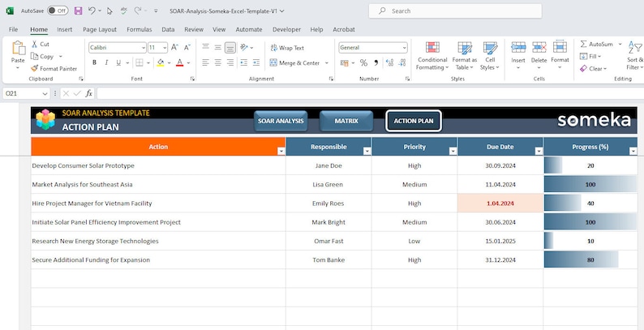Go to the SOAR ANALYSIS sheet button
Viewport: 644px width, 330px height.
pos(281,121)
